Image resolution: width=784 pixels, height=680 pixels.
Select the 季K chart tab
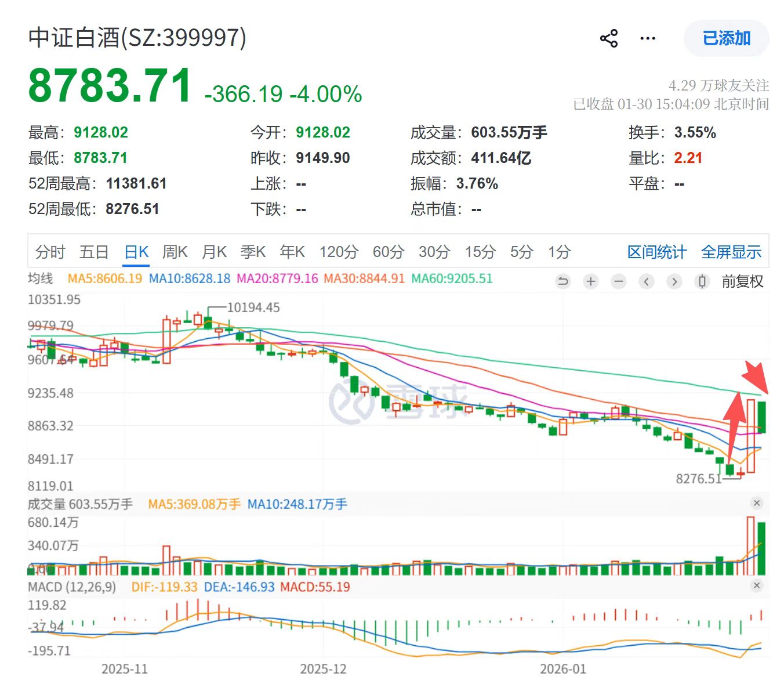[x=253, y=252]
